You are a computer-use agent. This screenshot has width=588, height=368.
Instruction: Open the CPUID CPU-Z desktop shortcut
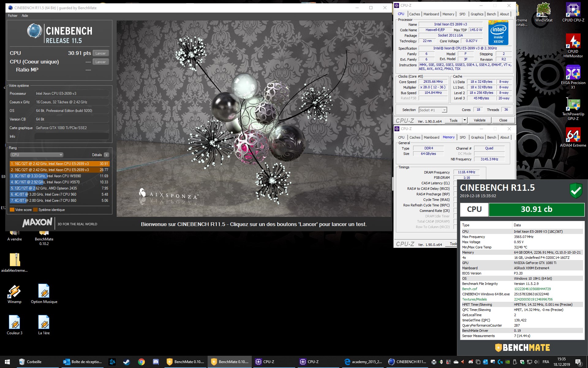pyautogui.click(x=573, y=12)
